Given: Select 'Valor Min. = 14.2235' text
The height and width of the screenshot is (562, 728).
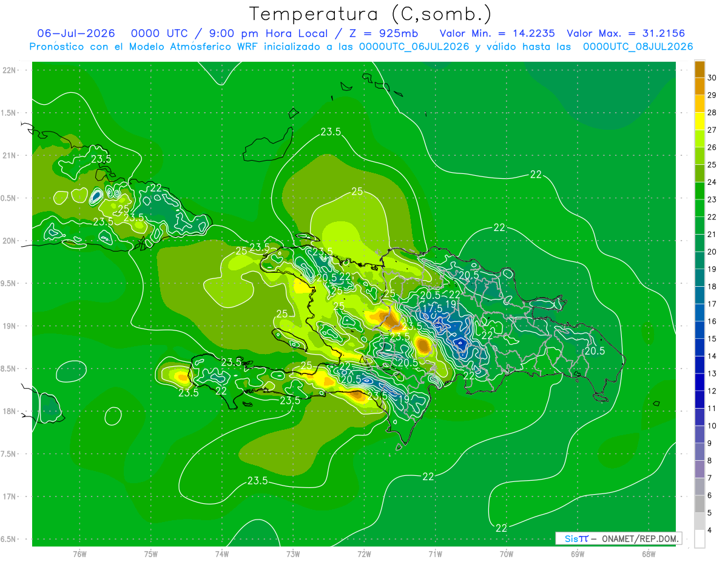Looking at the screenshot, I should coord(497,33).
